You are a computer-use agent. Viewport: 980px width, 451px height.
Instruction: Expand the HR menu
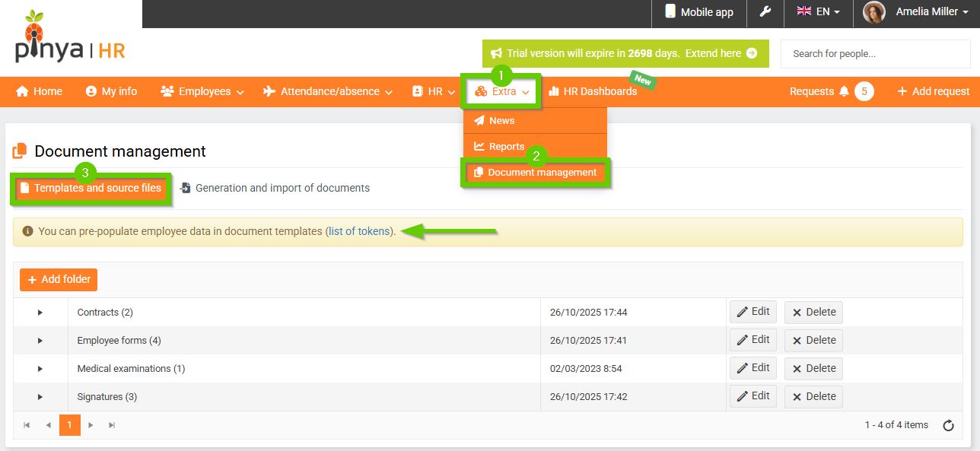click(433, 91)
